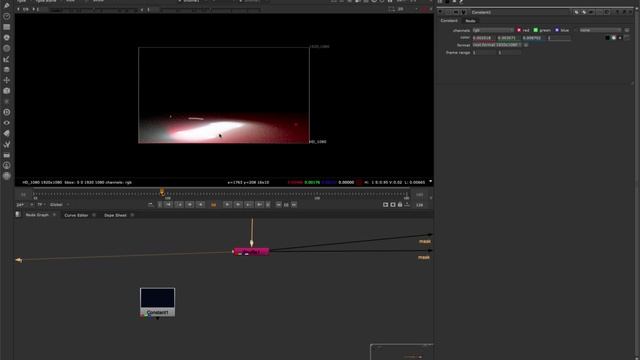The height and width of the screenshot is (360, 640).
Task: Click the node graph pane layout icon
Action: pos(18,215)
